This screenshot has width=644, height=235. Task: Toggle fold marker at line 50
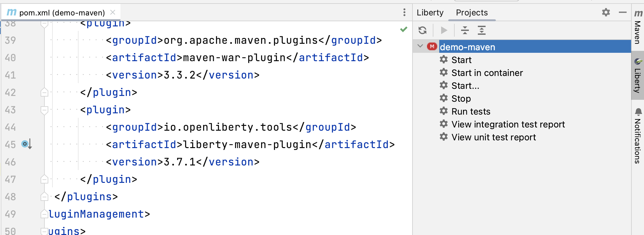tap(44, 231)
